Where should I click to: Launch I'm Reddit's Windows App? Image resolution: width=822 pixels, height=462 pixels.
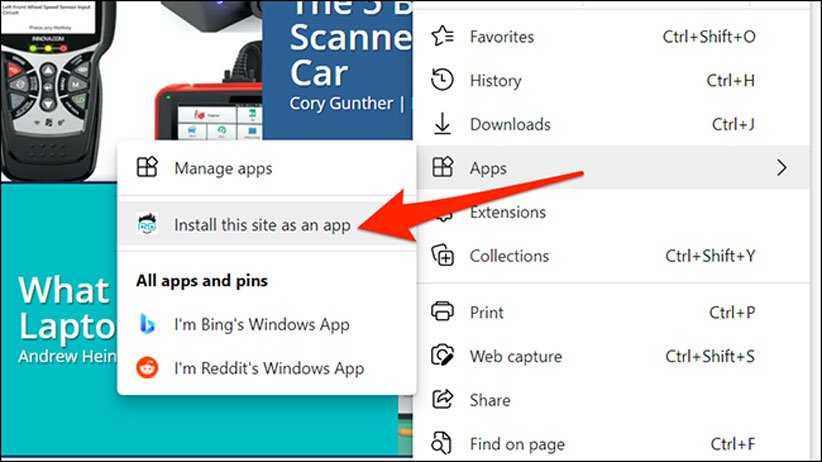coord(269,368)
